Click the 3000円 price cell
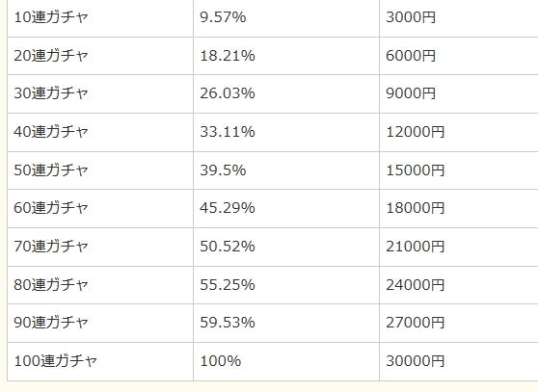The width and height of the screenshot is (538, 392). pos(411,17)
